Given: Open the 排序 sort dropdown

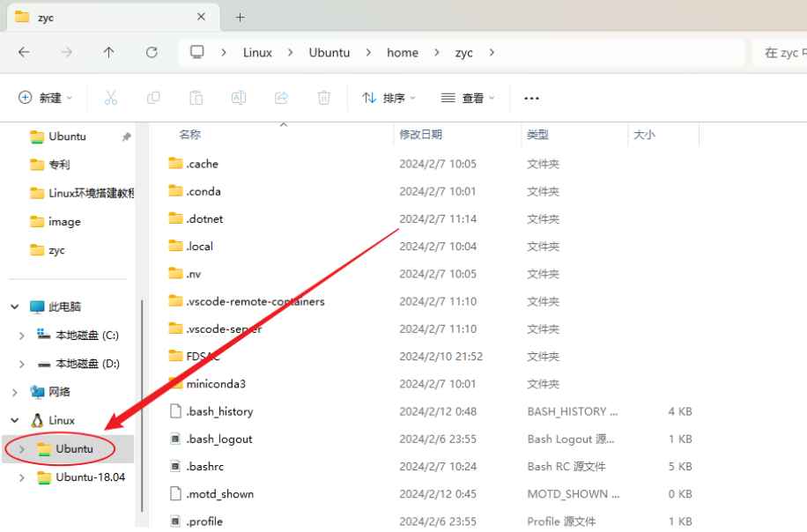Looking at the screenshot, I should (389, 98).
